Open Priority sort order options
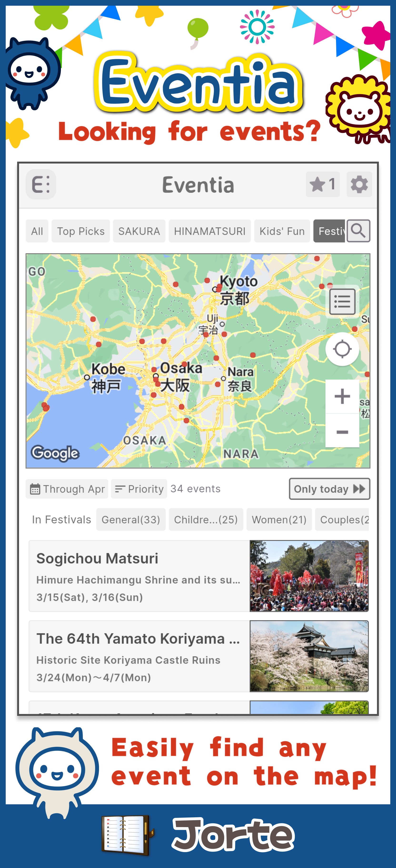The image size is (396, 868). (139, 489)
